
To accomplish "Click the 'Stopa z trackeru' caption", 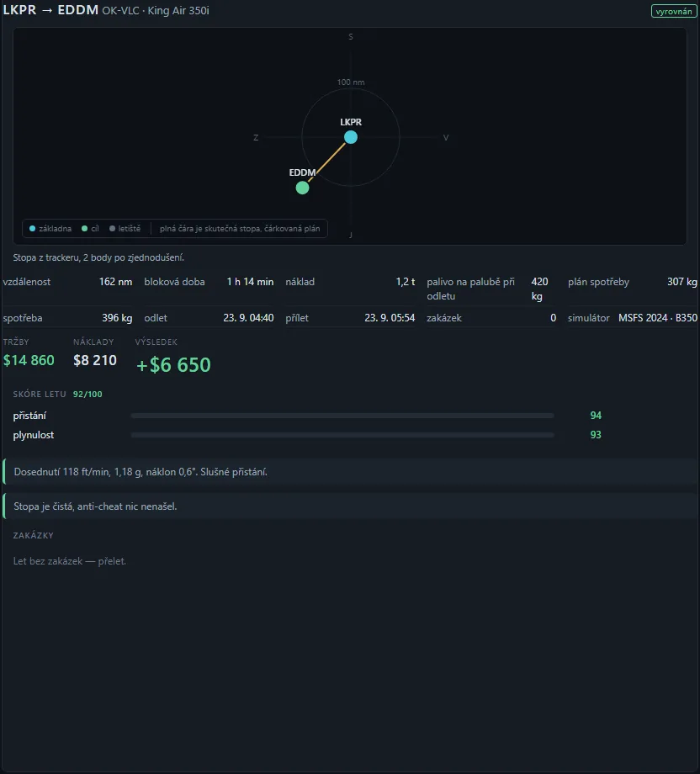I will (98, 257).
